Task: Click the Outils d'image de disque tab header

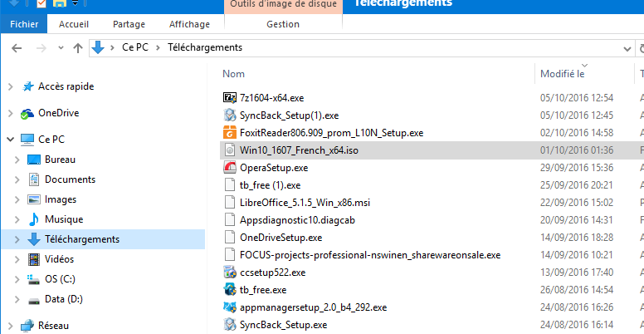Action: [x=283, y=4]
